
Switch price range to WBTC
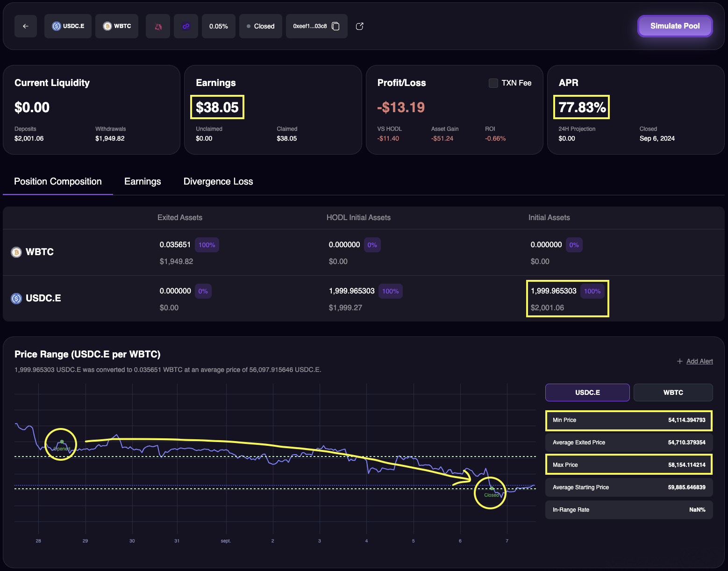click(673, 393)
